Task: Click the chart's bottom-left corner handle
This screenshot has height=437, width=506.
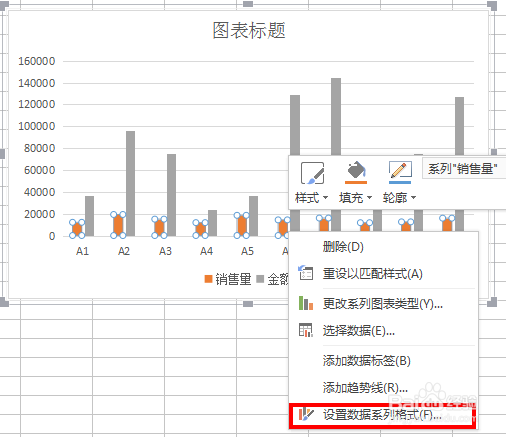Action: [4, 302]
